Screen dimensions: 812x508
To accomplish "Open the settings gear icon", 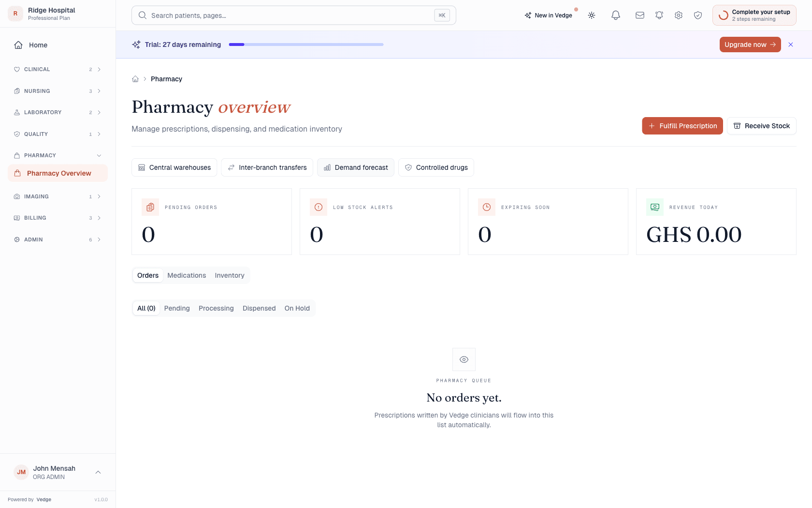I will coord(679,15).
